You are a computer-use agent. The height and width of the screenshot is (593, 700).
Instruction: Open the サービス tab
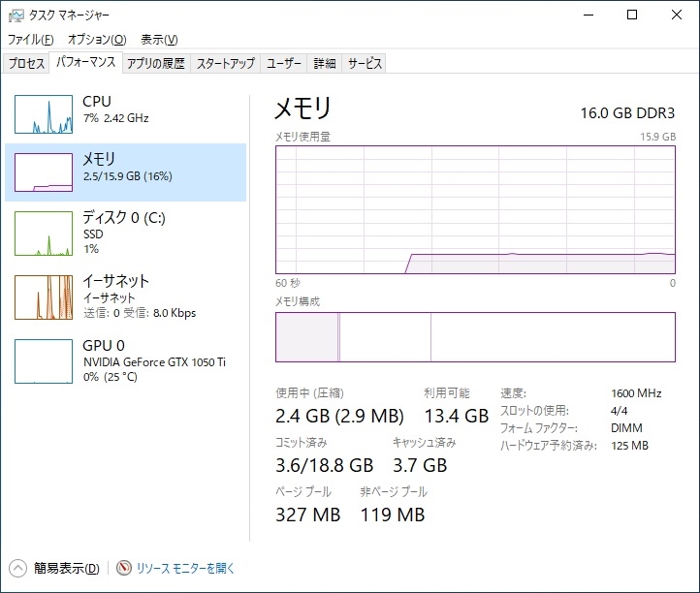[x=365, y=64]
